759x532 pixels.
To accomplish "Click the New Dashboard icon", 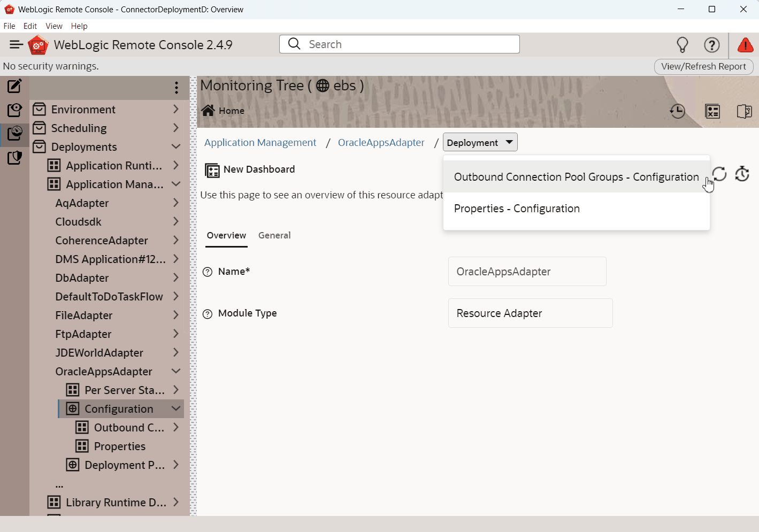I will click(212, 170).
